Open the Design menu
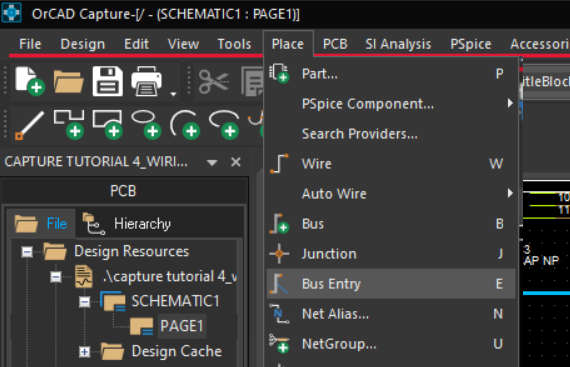This screenshot has height=367, width=570. coord(83,44)
